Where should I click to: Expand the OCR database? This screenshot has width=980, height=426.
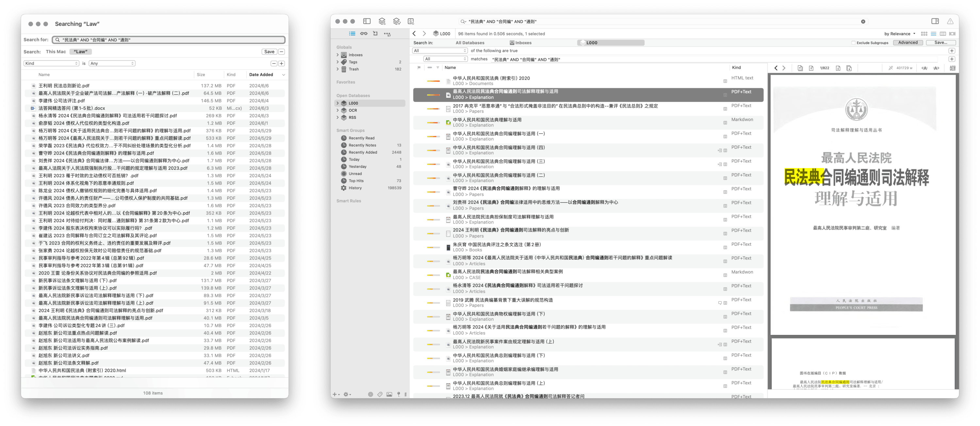337,111
